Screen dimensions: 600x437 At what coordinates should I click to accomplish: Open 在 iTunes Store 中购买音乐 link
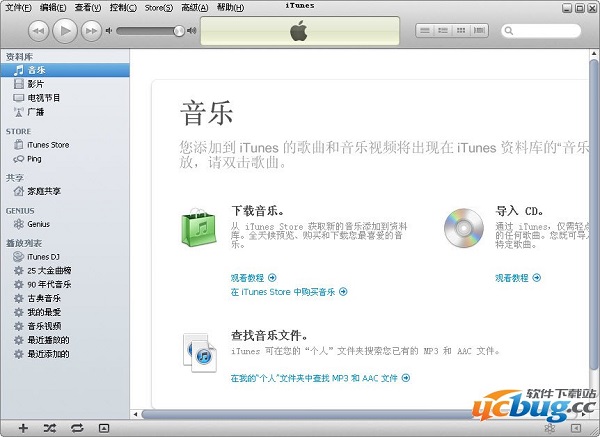(289, 292)
